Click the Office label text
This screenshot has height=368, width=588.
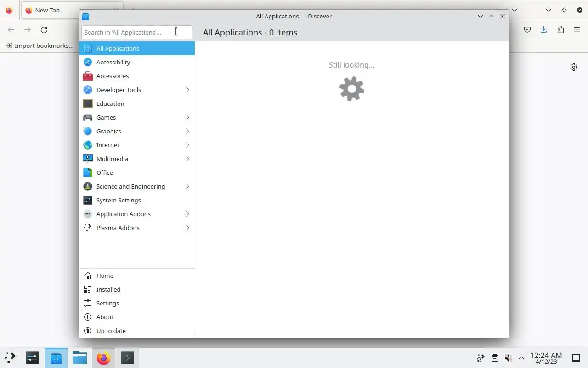105,172
